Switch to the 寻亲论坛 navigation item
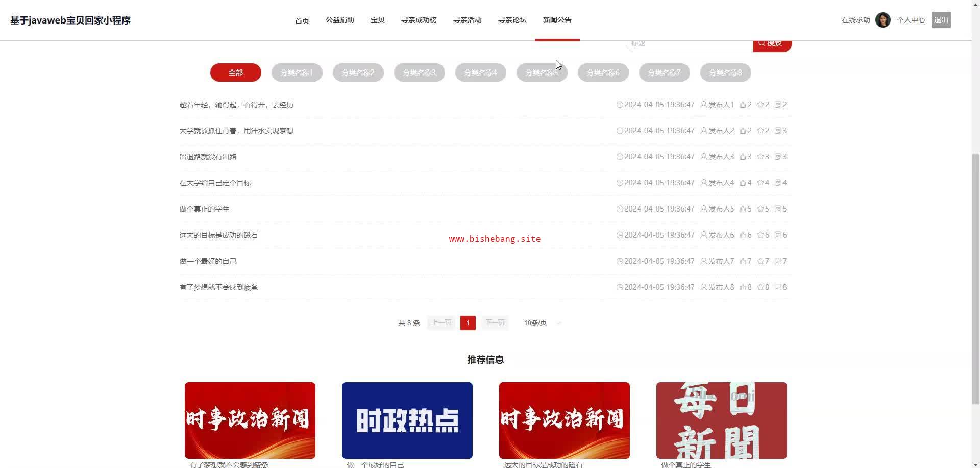 [x=512, y=20]
